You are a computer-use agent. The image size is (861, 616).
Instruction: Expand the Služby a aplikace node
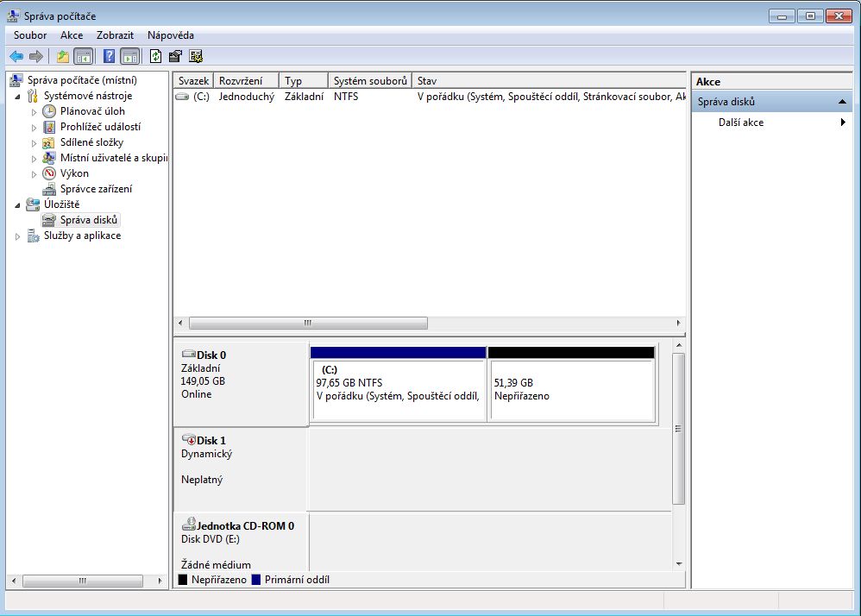[18, 236]
